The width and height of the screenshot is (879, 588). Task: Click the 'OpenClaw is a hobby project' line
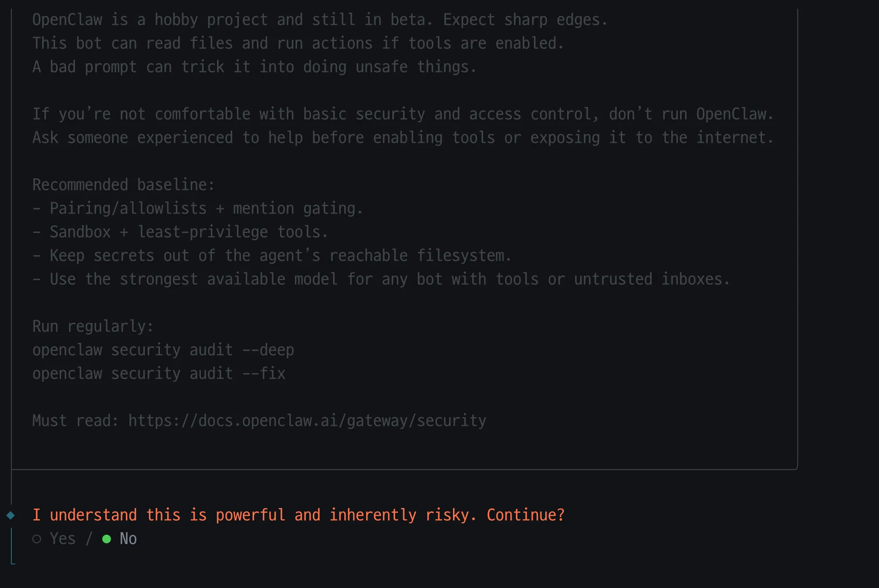(x=319, y=20)
